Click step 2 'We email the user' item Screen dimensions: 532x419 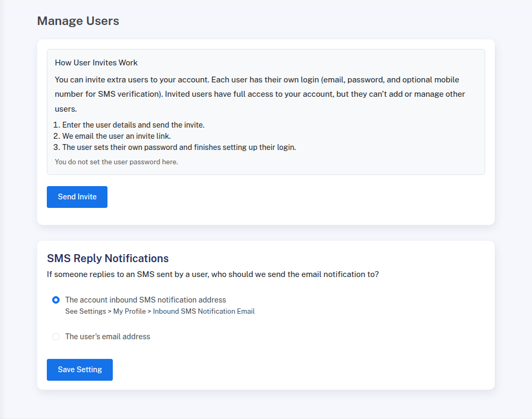click(116, 136)
